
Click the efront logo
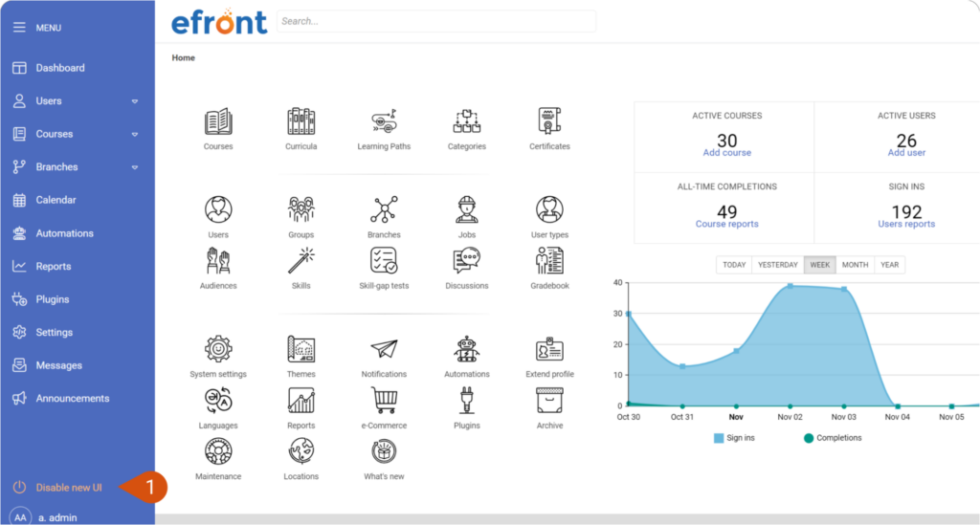(219, 23)
